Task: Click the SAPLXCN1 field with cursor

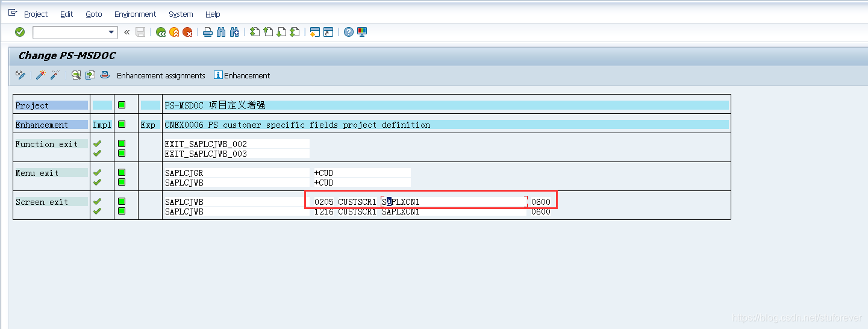Action: pos(454,202)
